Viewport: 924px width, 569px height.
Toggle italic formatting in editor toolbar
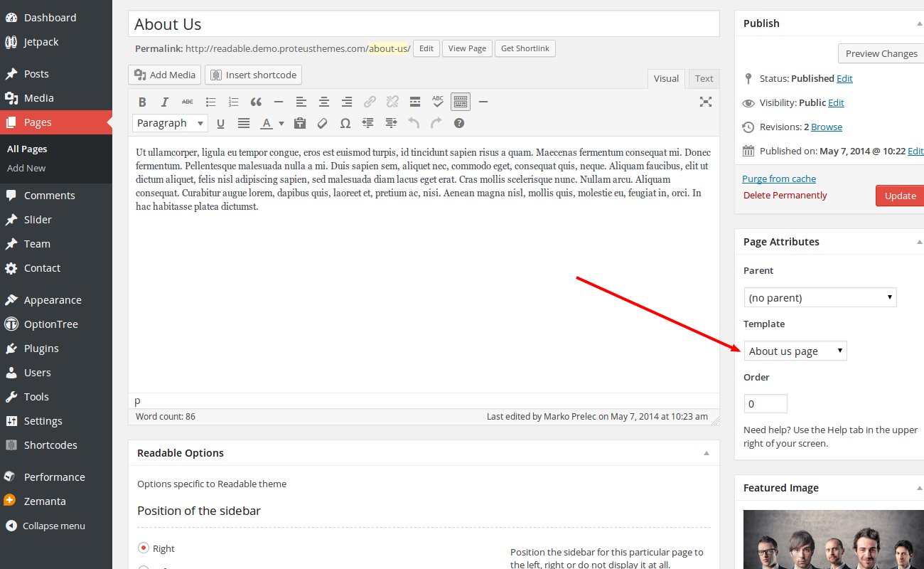click(x=165, y=102)
